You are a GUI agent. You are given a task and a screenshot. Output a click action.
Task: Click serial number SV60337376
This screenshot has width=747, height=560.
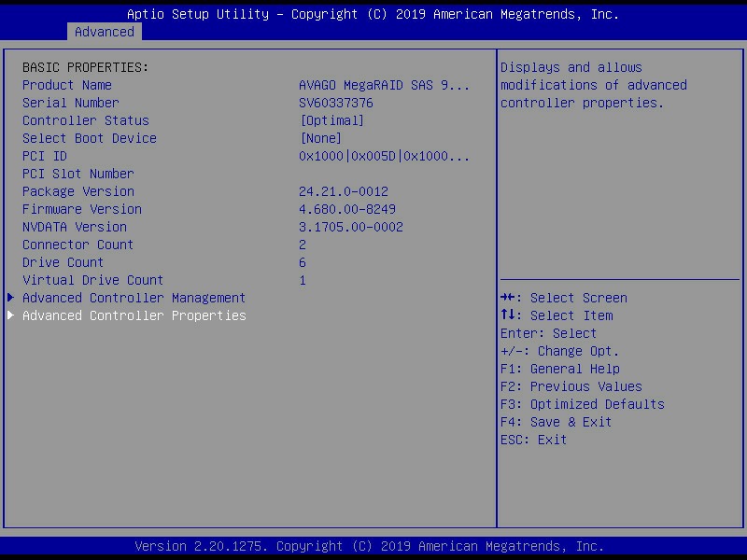(x=336, y=103)
